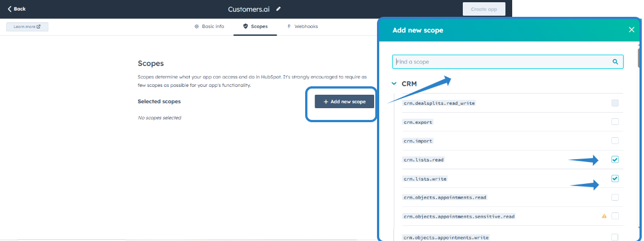Click the Webhooks tab icon
This screenshot has width=644, height=241.
tap(289, 26)
